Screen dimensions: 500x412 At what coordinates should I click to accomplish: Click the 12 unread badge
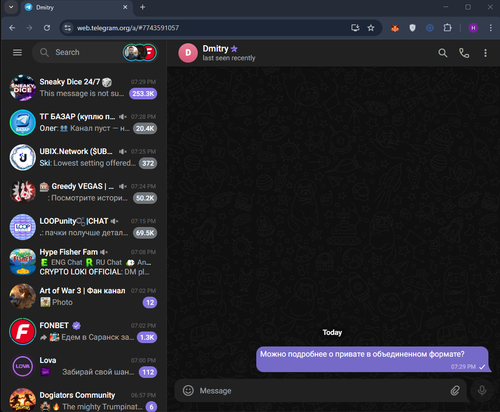click(x=150, y=302)
